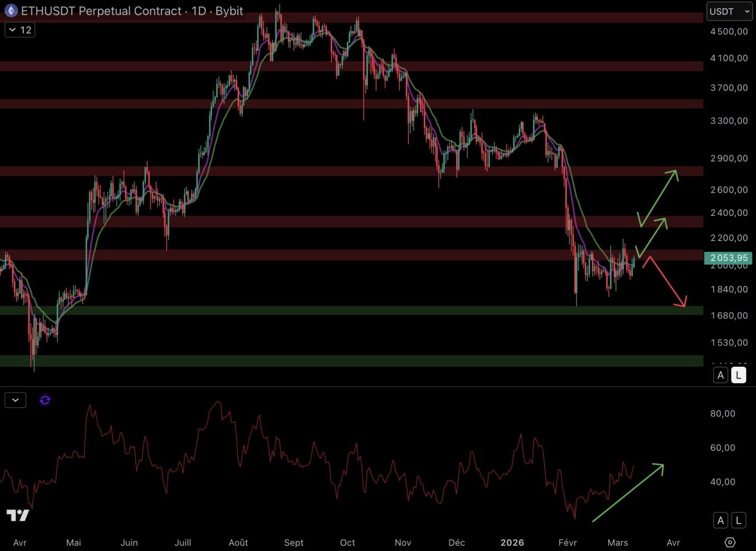Expand the indicator pane legend chevron

15,400
